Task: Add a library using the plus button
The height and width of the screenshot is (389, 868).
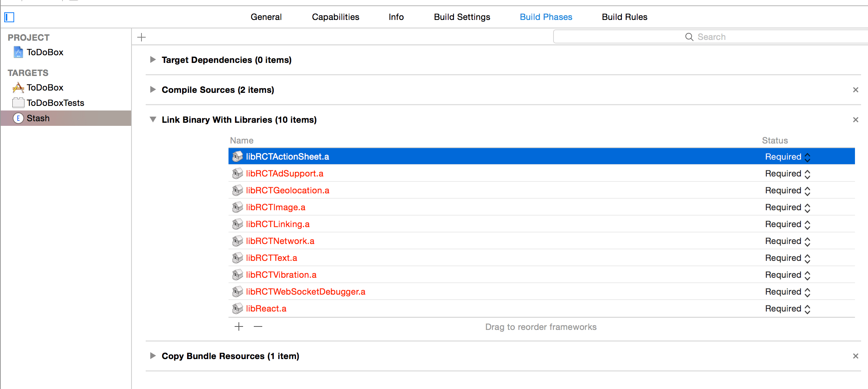Action: pyautogui.click(x=238, y=326)
